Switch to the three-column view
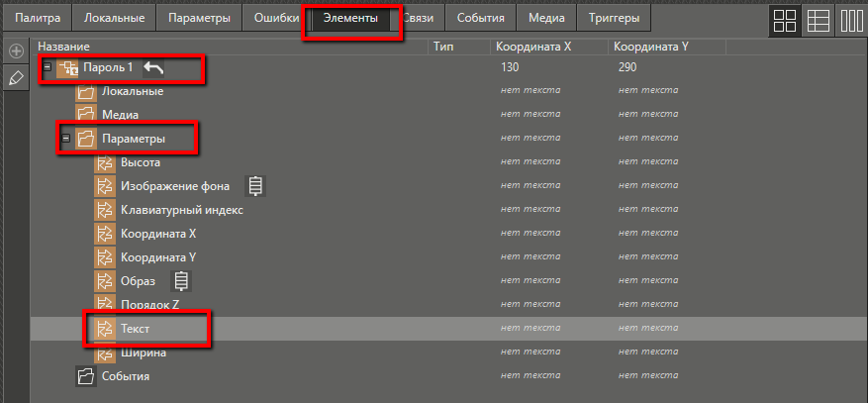Viewport: 868px width, 403px height. click(850, 20)
